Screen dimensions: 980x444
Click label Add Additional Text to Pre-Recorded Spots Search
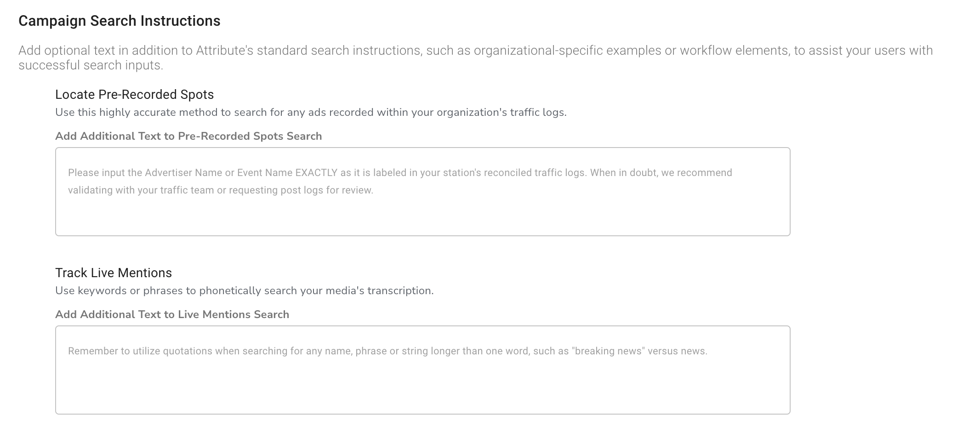(188, 136)
